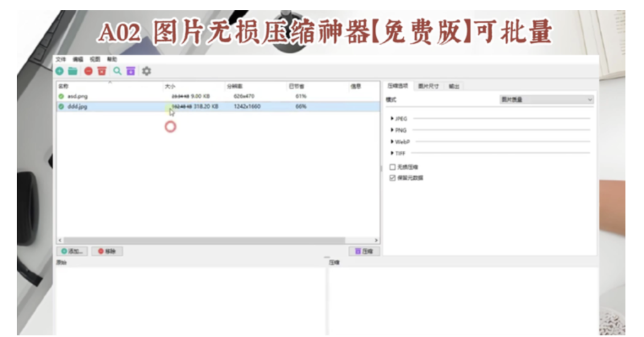
Task: Click the green check status icon beside asd.png
Action: (x=61, y=96)
